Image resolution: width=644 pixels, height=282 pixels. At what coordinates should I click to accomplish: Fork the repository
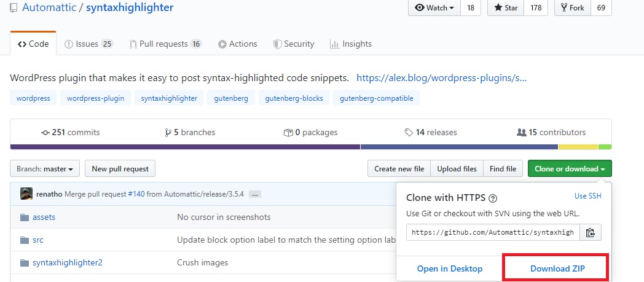[573, 8]
